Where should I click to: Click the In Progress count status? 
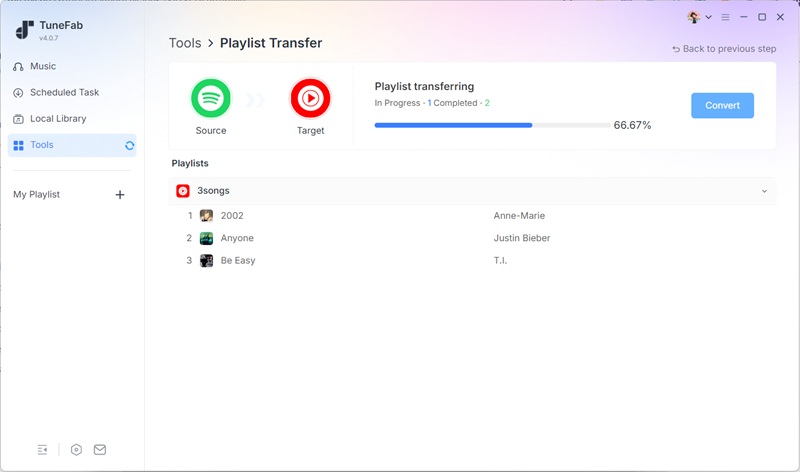403,103
